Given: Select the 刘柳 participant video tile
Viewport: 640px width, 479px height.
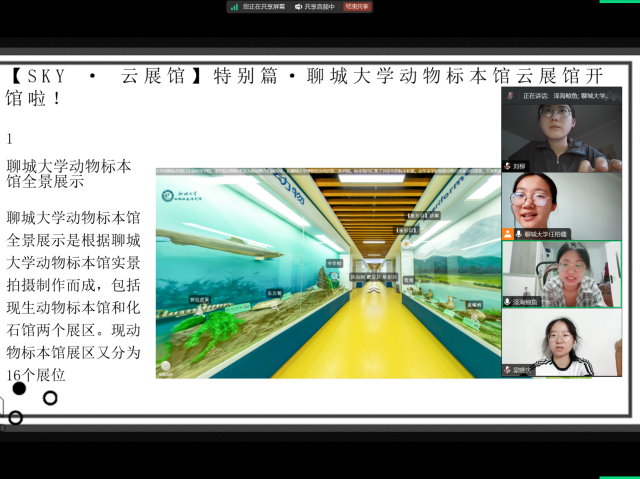Looking at the screenshot, I should pyautogui.click(x=562, y=137).
